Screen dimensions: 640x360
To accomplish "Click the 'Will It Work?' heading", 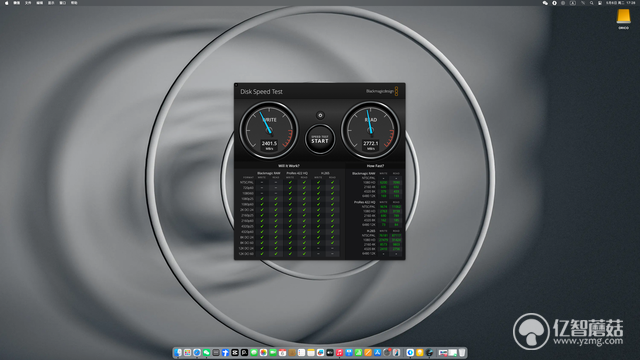I will (x=289, y=166).
